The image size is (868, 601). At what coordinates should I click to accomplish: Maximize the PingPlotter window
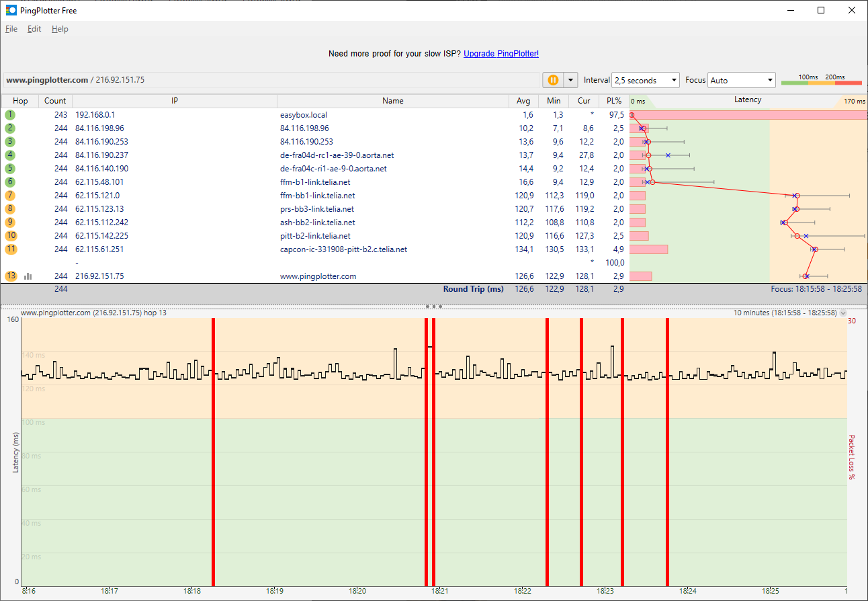coord(821,10)
